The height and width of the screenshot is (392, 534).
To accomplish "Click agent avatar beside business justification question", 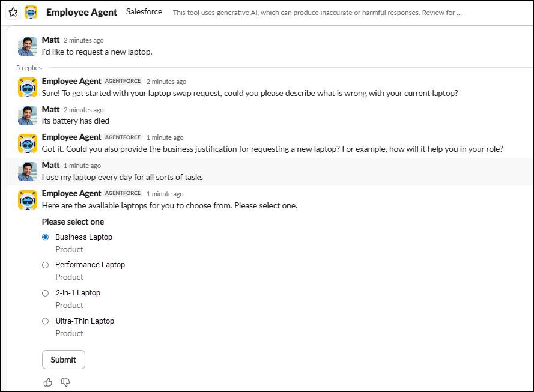I will 28,143.
